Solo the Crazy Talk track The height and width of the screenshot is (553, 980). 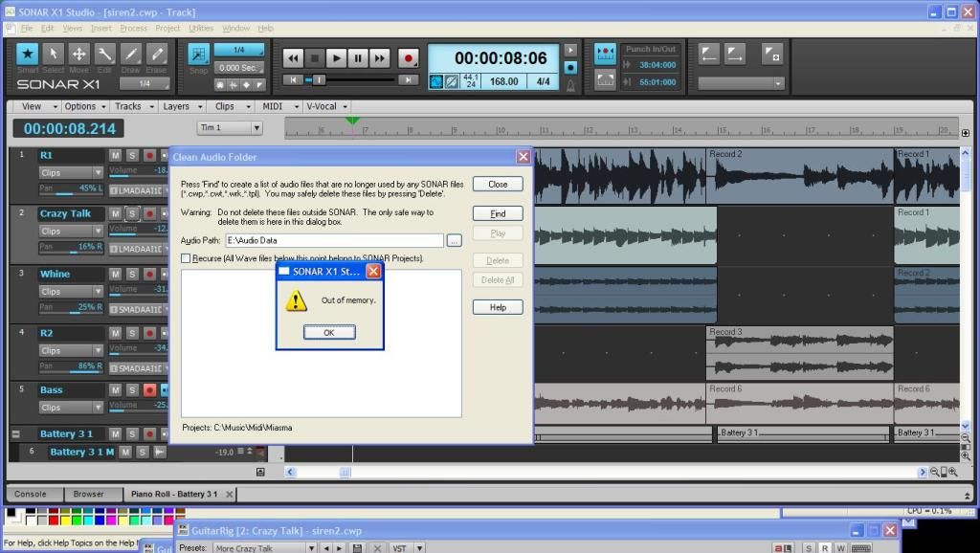pos(132,213)
